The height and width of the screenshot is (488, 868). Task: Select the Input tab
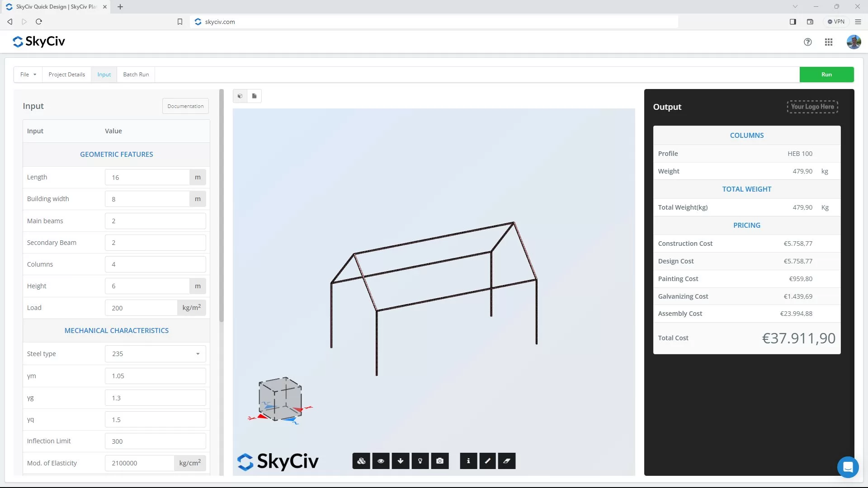104,75
